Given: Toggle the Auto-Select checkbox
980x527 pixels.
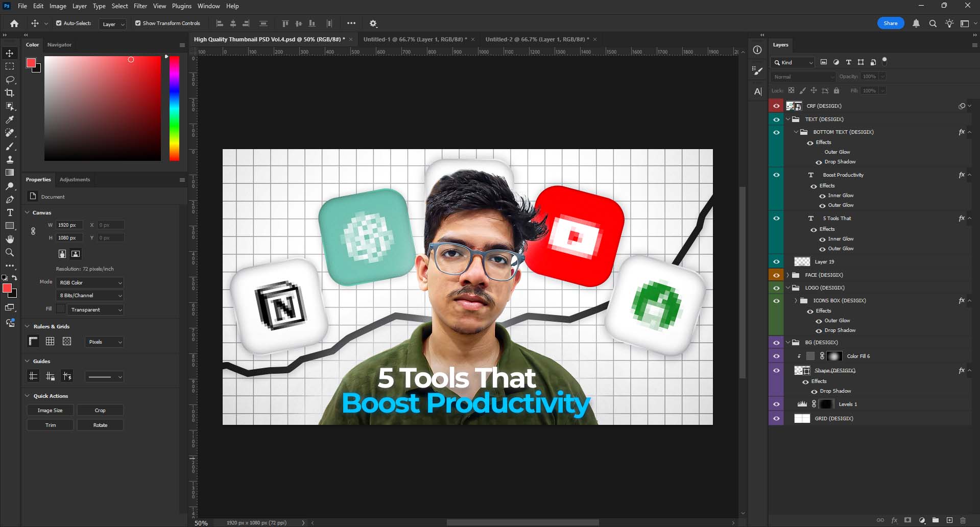Looking at the screenshot, I should [x=59, y=23].
